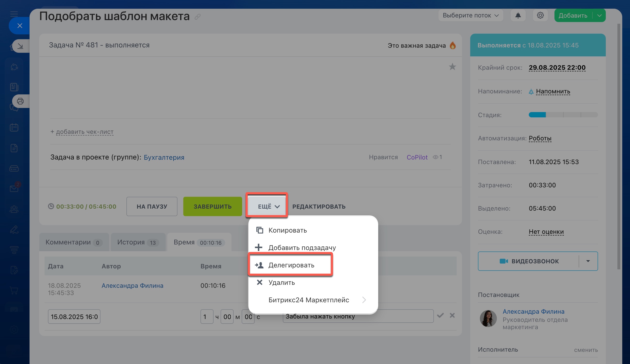The width and height of the screenshot is (630, 364).
Task: Click the seconds input field
Action: (248, 317)
